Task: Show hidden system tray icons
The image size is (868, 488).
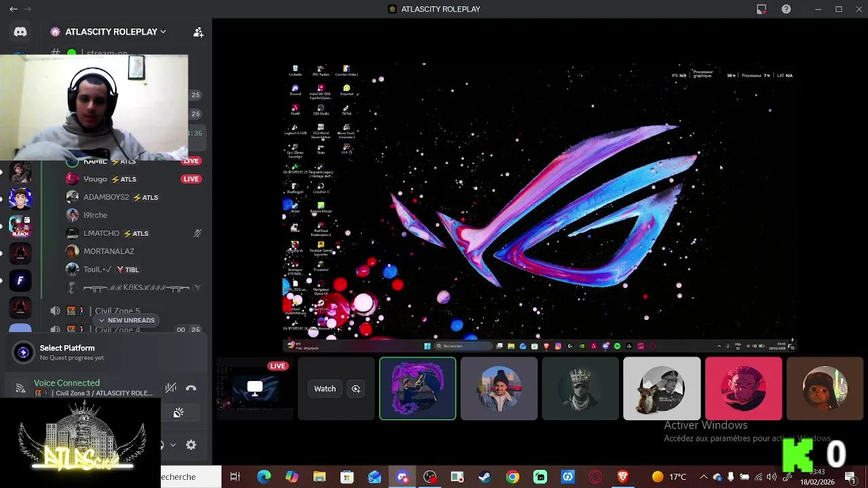Action: point(703,476)
